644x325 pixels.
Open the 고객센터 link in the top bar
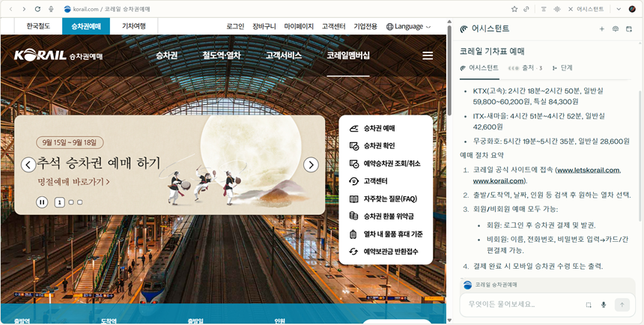point(334,27)
